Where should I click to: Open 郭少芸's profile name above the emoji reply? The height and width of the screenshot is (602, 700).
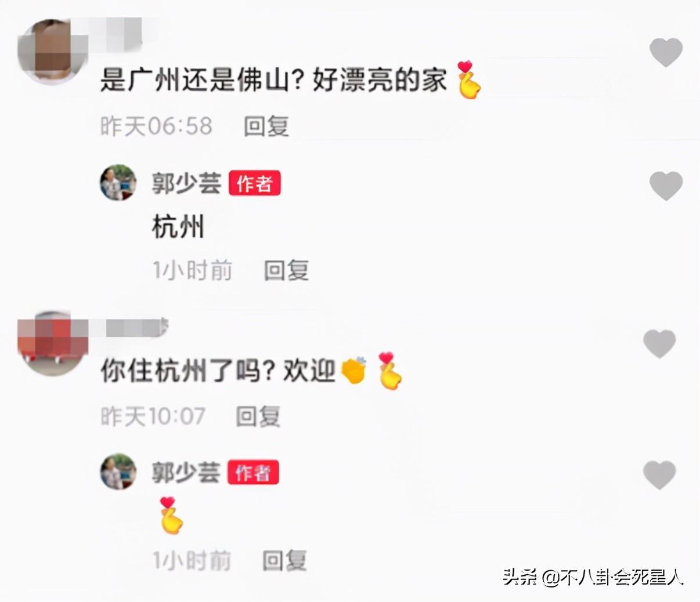(186, 472)
